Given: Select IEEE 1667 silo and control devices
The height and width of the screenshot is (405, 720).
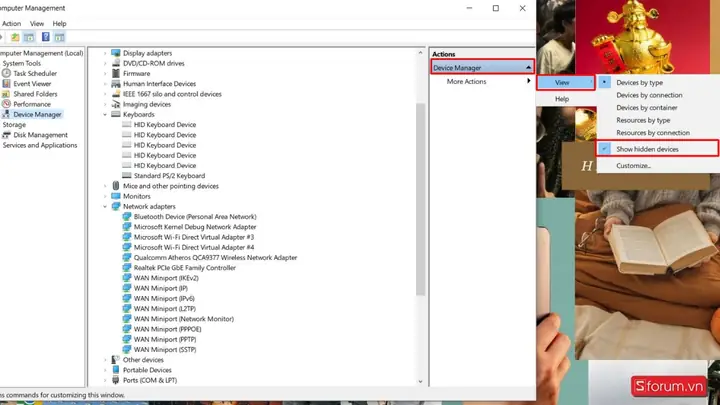Looking at the screenshot, I should click(172, 94).
